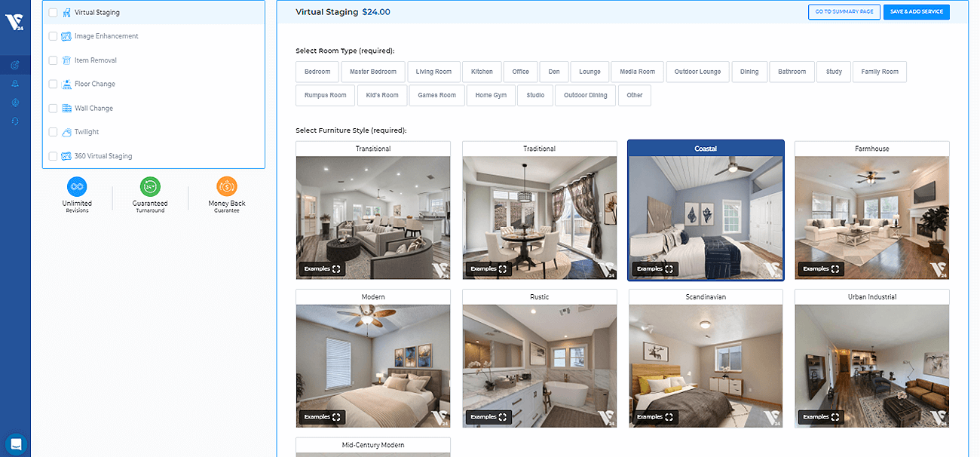Choose the Studio room type
Screen dimensions: 980x457
pyautogui.click(x=535, y=95)
